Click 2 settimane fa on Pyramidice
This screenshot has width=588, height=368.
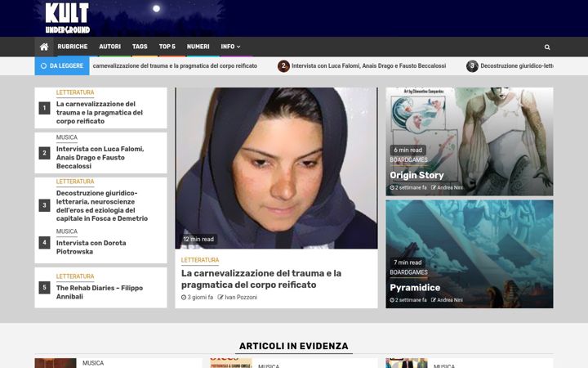click(408, 300)
